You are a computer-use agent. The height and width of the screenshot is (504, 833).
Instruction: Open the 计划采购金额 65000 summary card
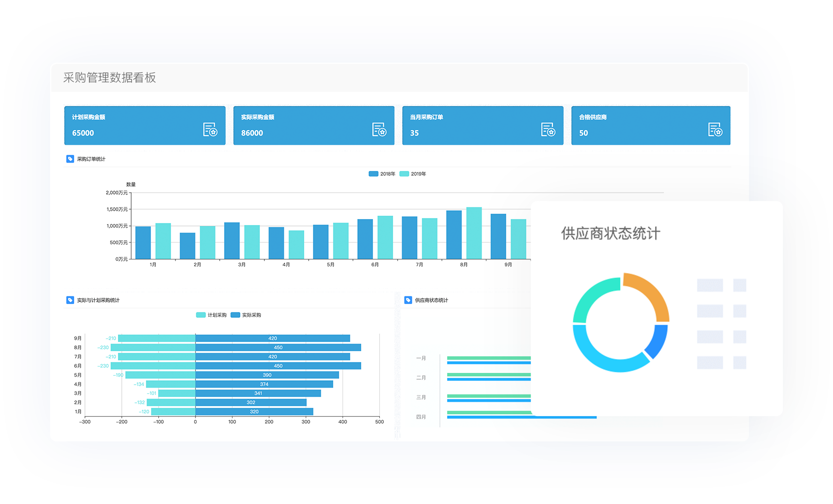click(x=144, y=126)
